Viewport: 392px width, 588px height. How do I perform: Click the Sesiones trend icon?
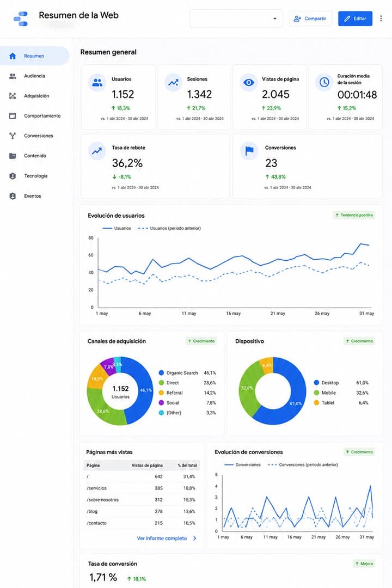click(173, 83)
